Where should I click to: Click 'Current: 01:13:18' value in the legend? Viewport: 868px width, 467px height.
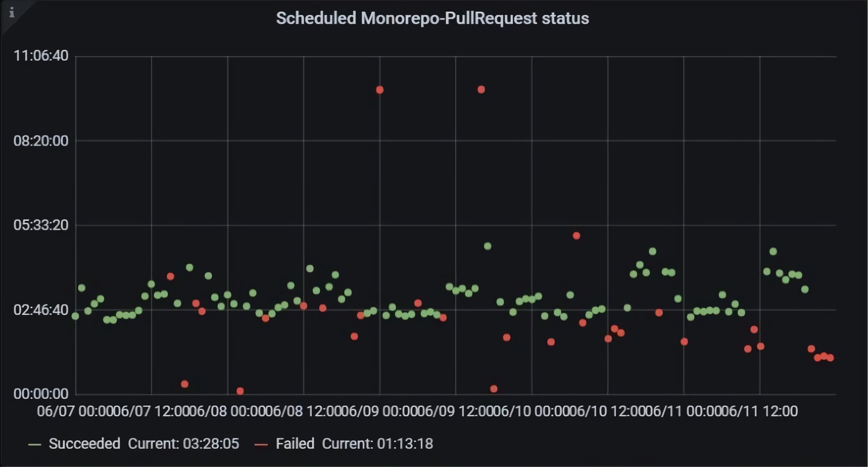(377, 444)
